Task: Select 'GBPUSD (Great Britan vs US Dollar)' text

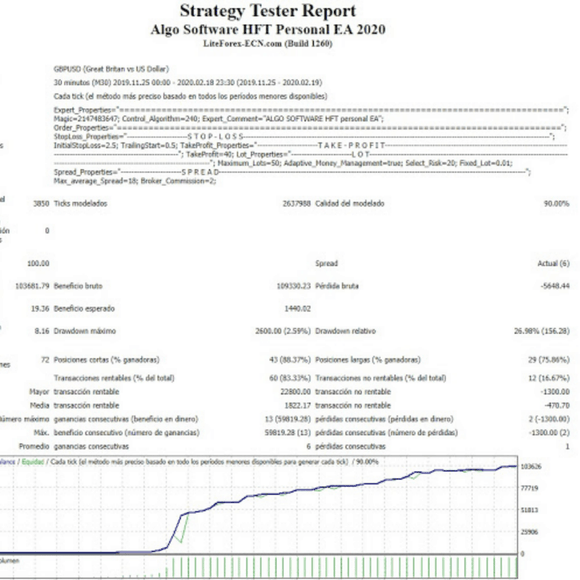Action: (x=111, y=69)
